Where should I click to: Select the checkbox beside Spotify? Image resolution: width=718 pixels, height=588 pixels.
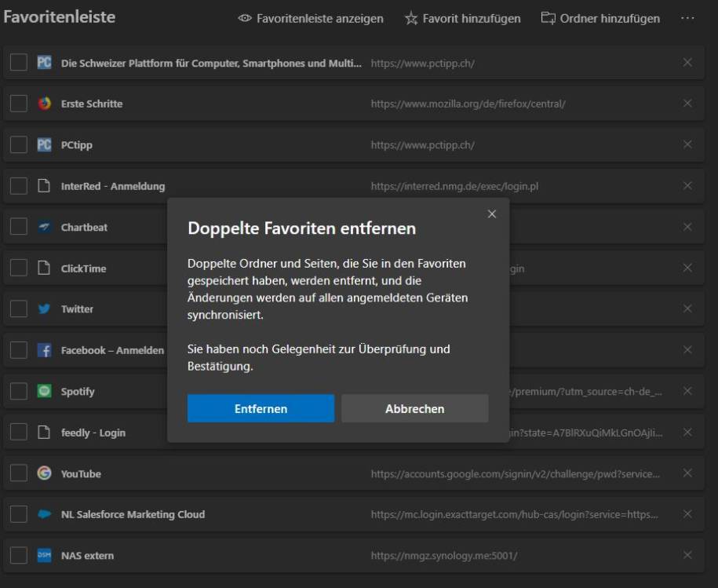pyautogui.click(x=17, y=391)
